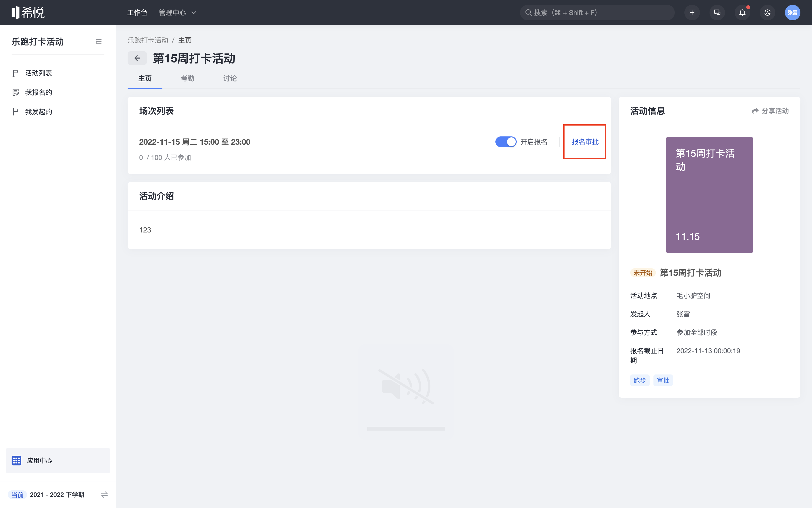Image resolution: width=812 pixels, height=508 pixels.
Task: Collapse the sidebar with the fold icon
Action: (x=99, y=42)
